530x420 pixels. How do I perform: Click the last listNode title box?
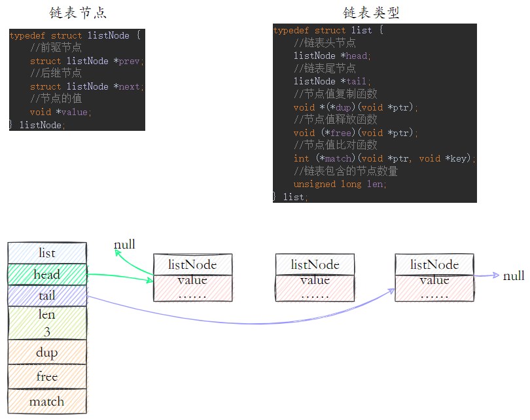434,264
